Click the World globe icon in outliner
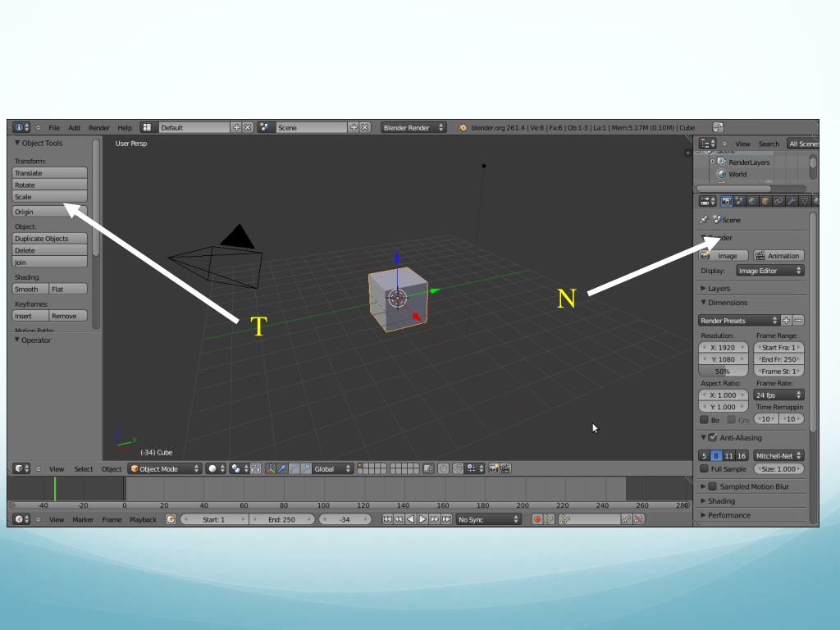Image resolution: width=840 pixels, height=630 pixels. (722, 174)
